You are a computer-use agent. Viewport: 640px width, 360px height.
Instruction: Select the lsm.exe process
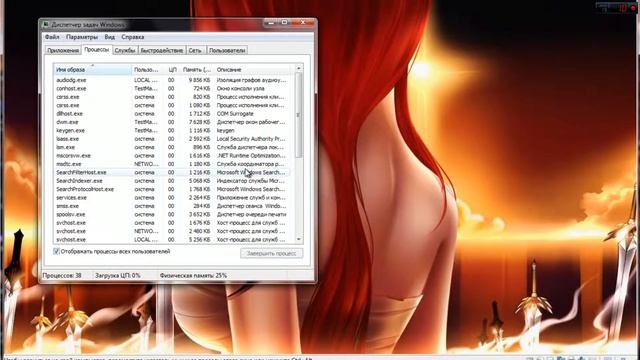click(172, 147)
